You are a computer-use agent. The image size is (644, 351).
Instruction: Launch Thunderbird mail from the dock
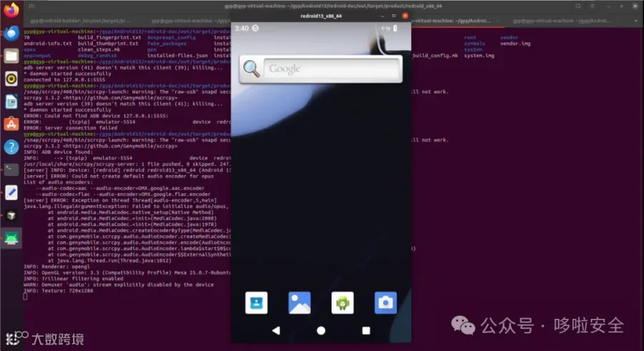click(11, 33)
